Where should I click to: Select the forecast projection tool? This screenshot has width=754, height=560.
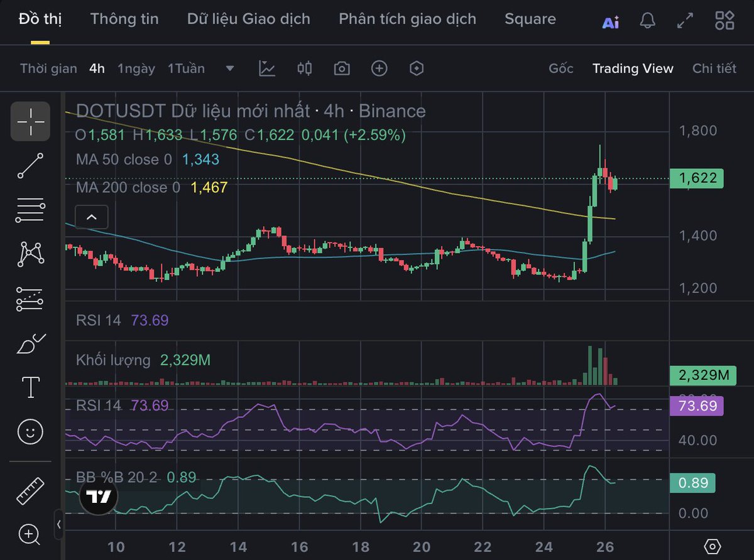pos(30,299)
